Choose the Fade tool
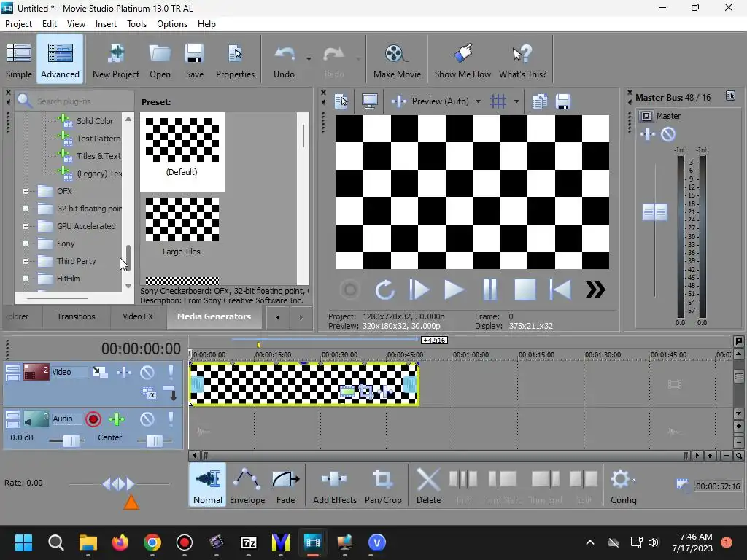Viewport: 747px width, 560px height. pyautogui.click(x=285, y=485)
